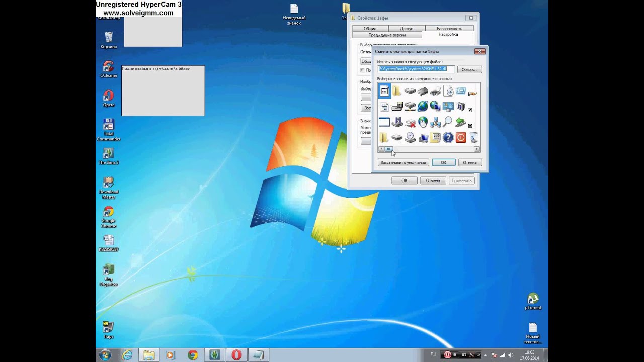
Task: Select The Sims 3 desktop icon
Action: (109, 156)
